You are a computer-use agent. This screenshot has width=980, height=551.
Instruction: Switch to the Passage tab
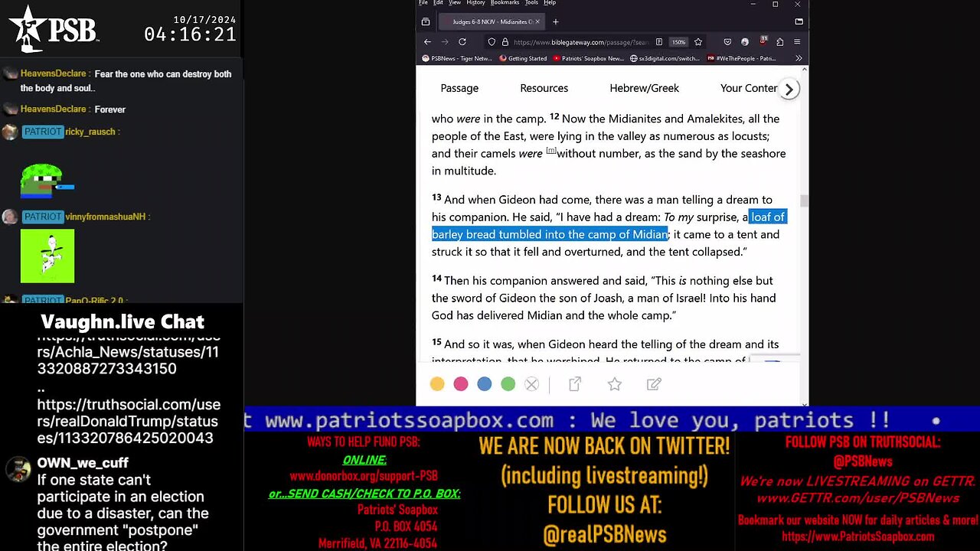(x=459, y=88)
